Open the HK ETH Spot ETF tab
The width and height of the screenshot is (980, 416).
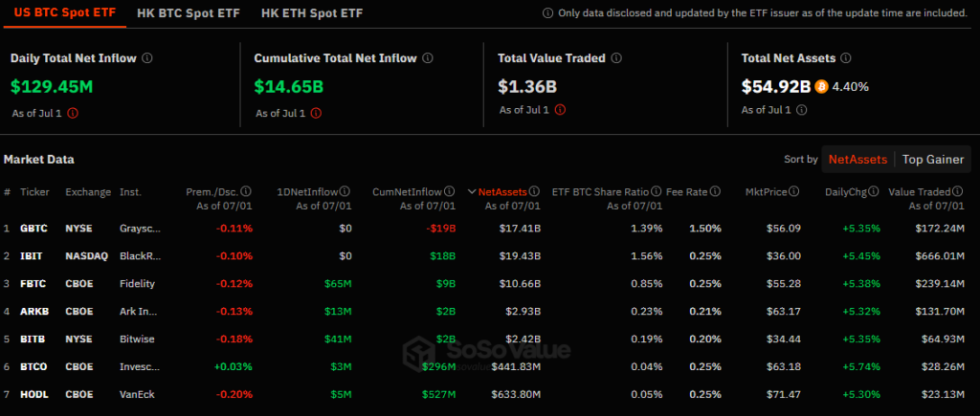point(312,13)
